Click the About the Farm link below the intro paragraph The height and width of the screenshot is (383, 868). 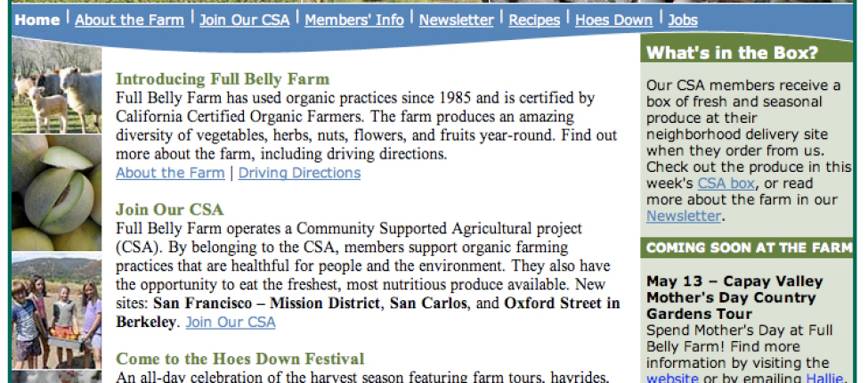(x=170, y=173)
